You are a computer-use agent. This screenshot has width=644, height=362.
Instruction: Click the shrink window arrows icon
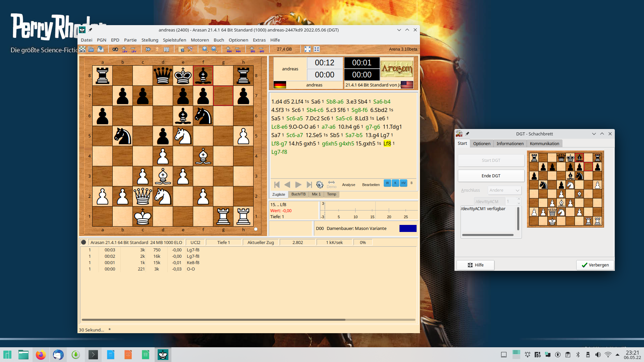pos(317,49)
